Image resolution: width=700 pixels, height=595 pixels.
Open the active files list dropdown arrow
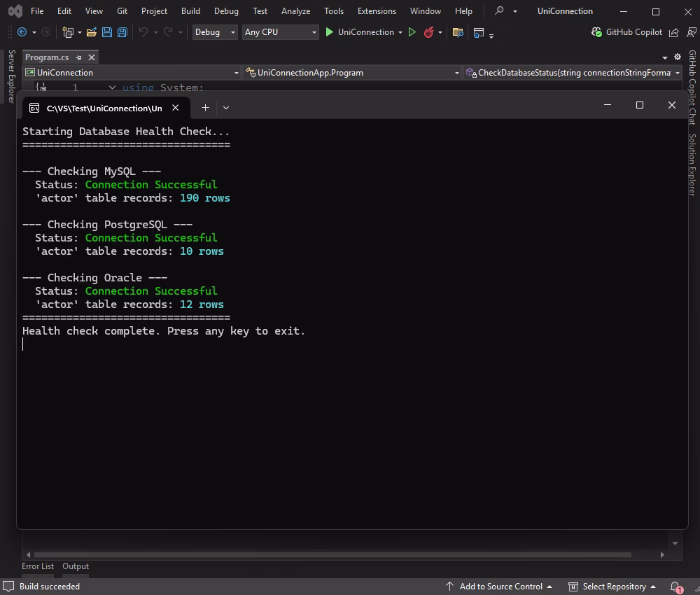pyautogui.click(x=665, y=57)
